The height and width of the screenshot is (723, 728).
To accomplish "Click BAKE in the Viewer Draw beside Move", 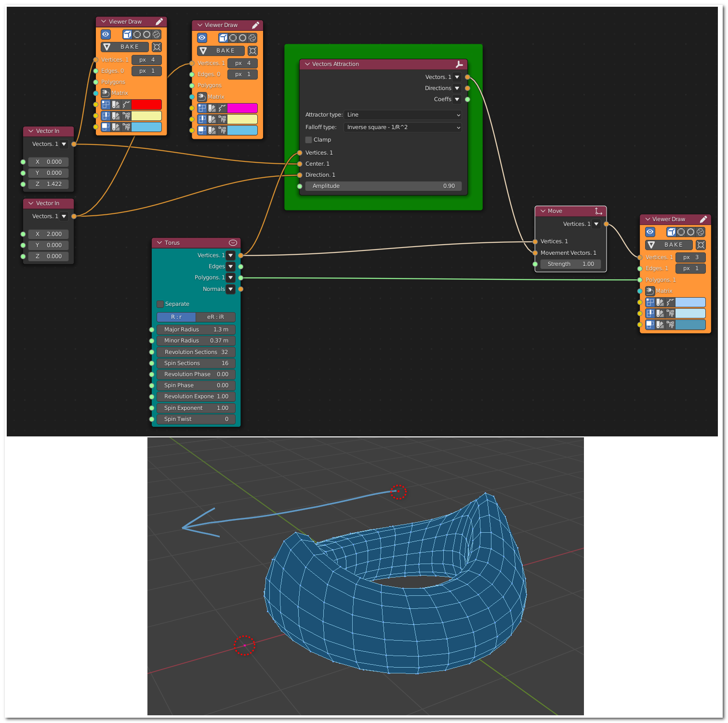I will (x=669, y=245).
